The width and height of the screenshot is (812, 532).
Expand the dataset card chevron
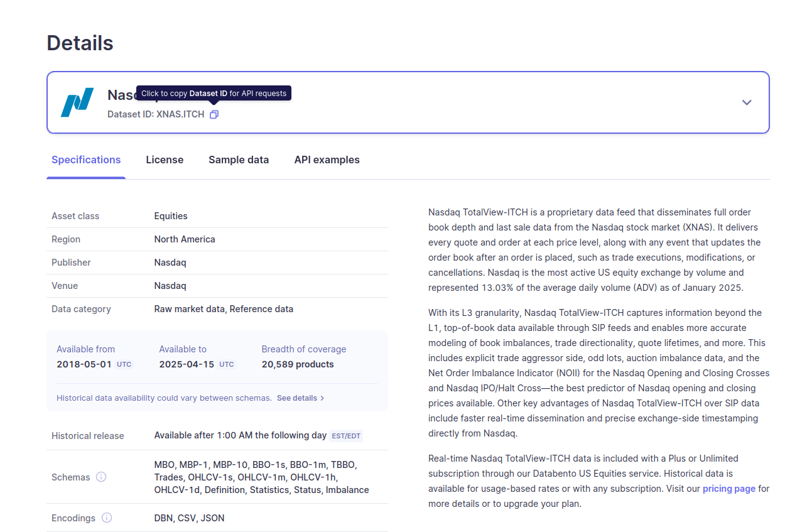[746, 102]
